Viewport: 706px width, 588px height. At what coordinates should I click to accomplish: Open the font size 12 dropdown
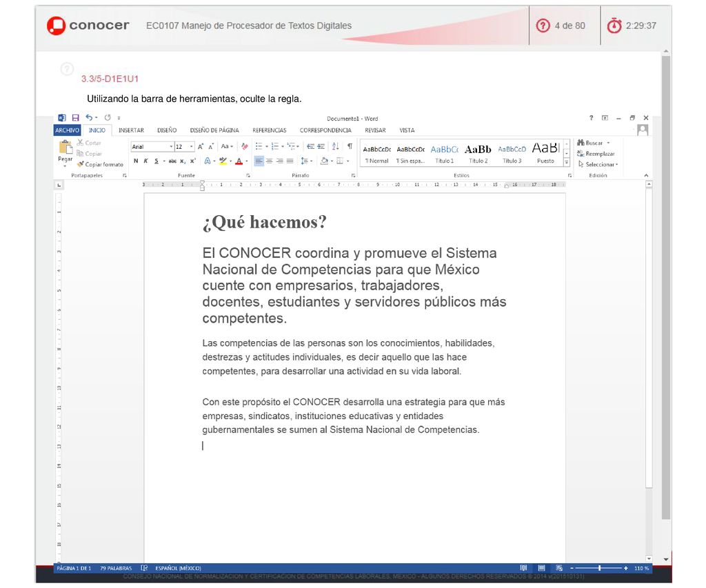[192, 147]
